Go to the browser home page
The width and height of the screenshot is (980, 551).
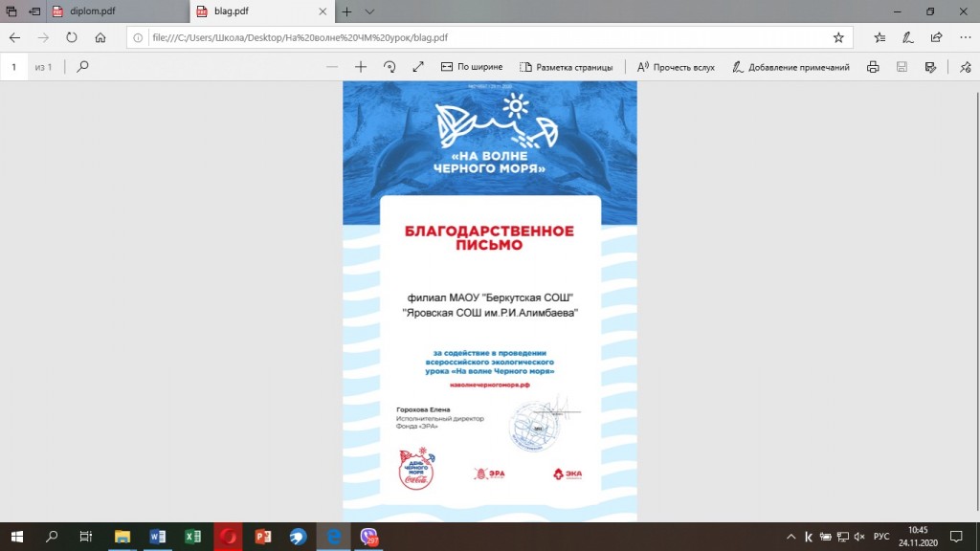pyautogui.click(x=100, y=38)
